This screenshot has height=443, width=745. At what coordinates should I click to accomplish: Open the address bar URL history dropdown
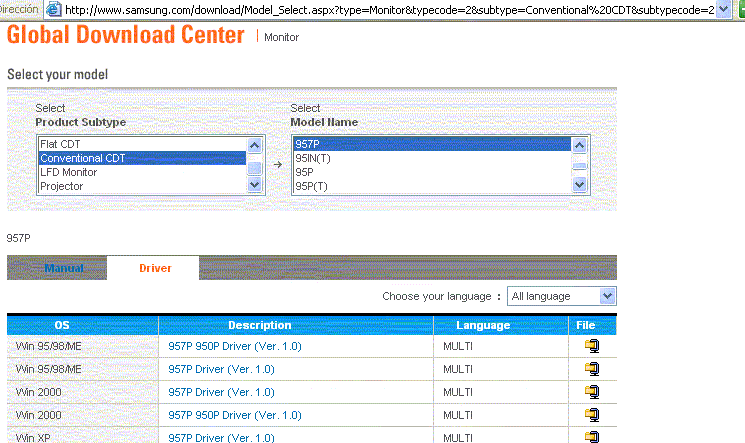pos(723,9)
